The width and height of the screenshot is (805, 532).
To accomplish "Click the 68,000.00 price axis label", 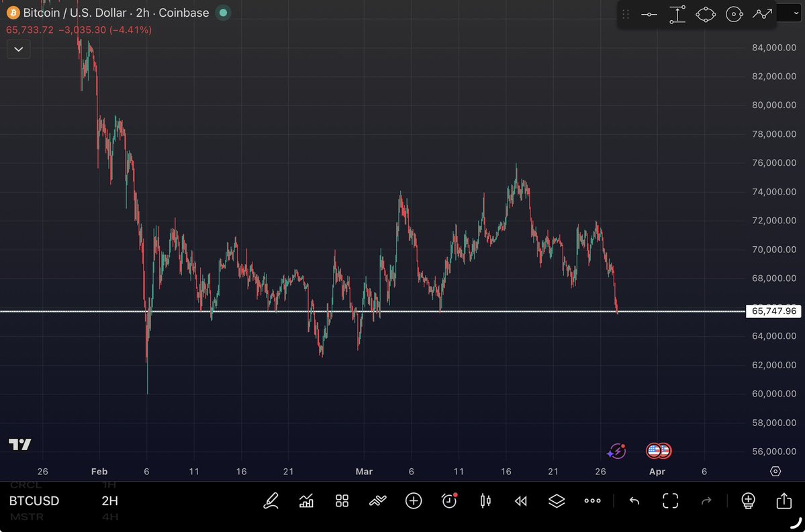I will [774, 278].
